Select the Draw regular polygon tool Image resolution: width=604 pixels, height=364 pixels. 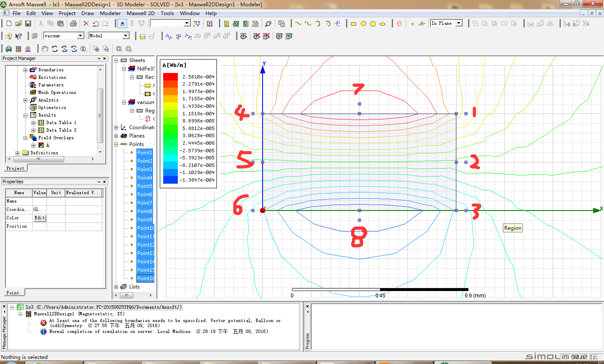click(373, 24)
